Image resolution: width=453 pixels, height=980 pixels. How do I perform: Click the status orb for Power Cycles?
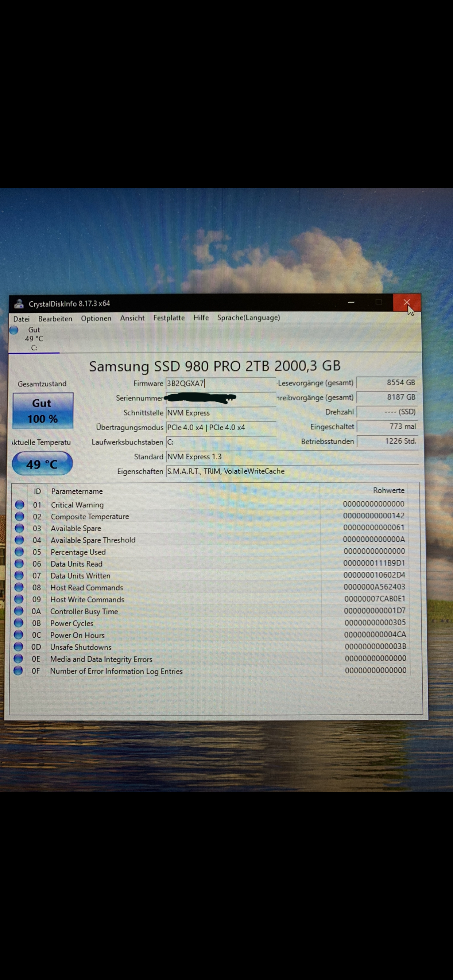tap(18, 623)
